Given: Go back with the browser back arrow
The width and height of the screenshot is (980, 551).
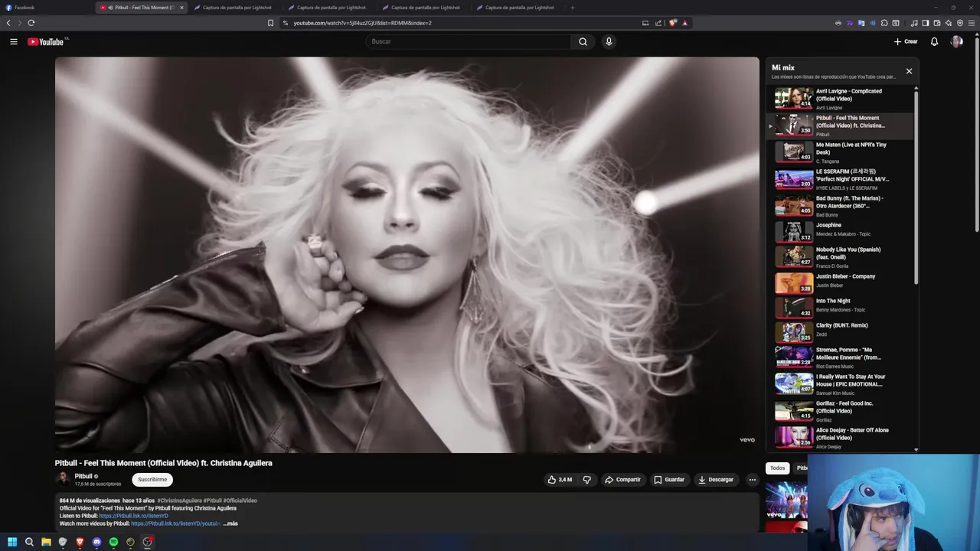Looking at the screenshot, I should (8, 23).
